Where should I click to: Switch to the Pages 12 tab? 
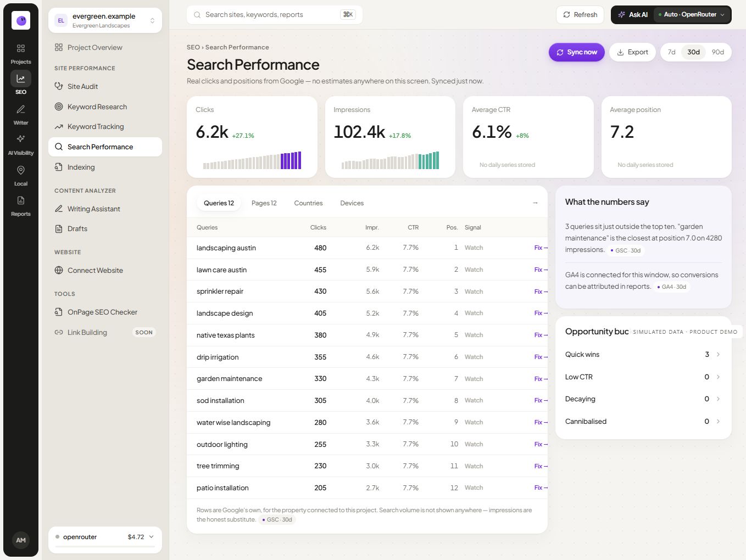tap(264, 203)
